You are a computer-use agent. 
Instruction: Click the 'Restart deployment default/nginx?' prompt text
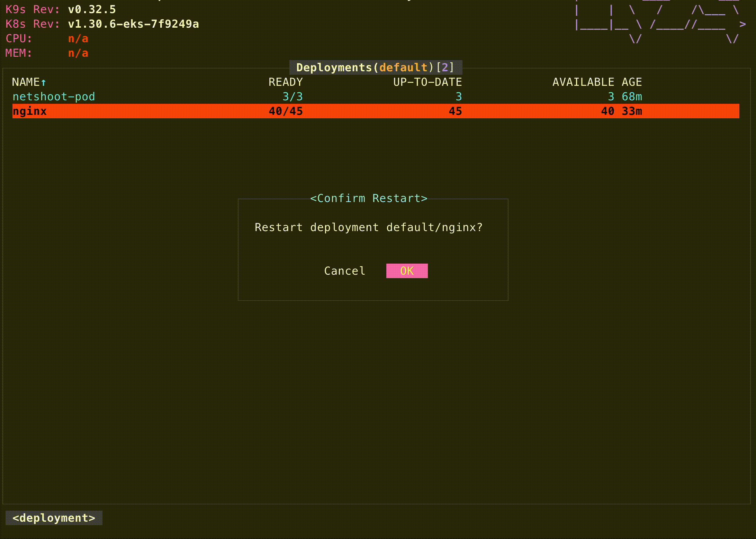click(x=369, y=227)
